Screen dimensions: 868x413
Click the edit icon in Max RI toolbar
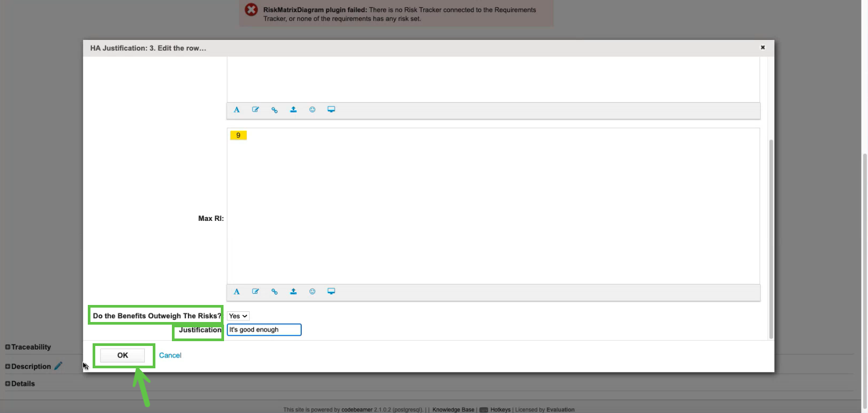click(x=255, y=292)
